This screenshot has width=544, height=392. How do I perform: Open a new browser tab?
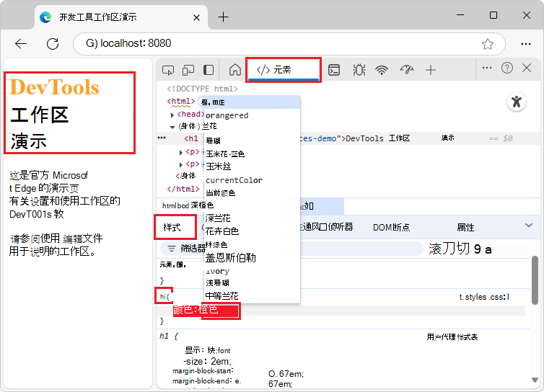pos(223,17)
